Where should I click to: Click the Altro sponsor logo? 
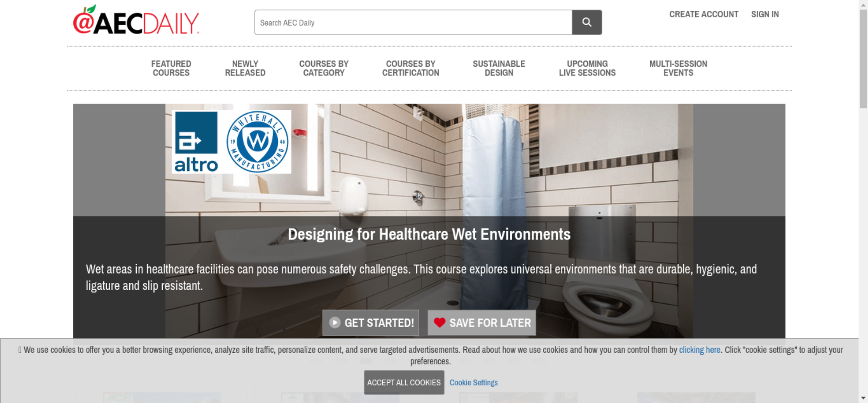click(196, 142)
